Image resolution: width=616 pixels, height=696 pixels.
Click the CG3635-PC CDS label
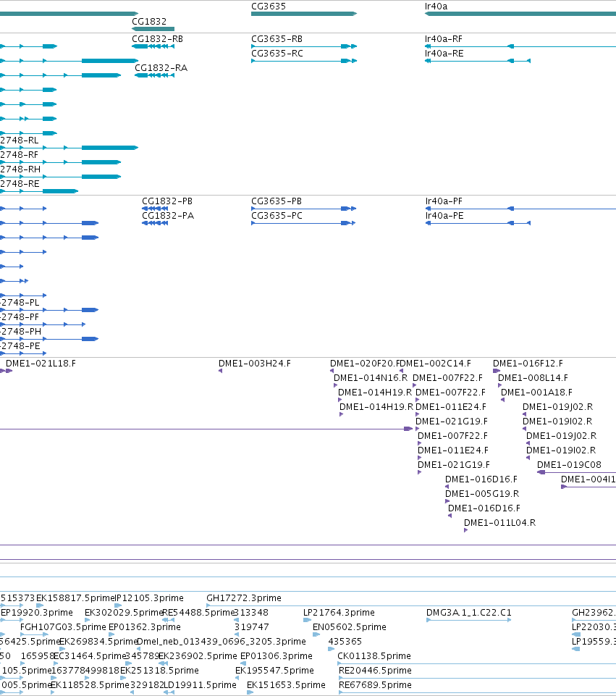(x=277, y=216)
